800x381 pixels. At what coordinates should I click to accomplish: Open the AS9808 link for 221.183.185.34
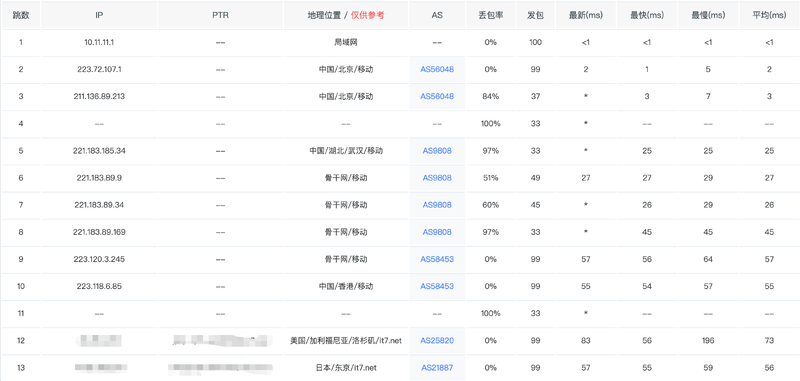(x=437, y=150)
